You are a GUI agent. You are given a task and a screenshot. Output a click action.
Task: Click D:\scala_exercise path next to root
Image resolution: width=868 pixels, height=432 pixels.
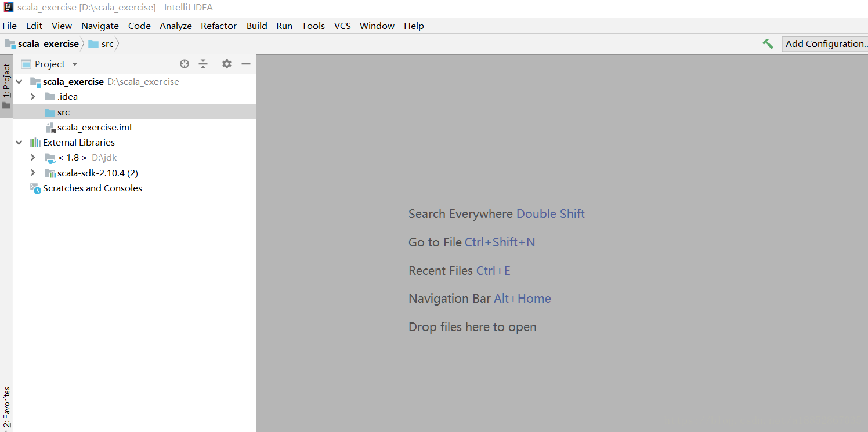coord(143,82)
